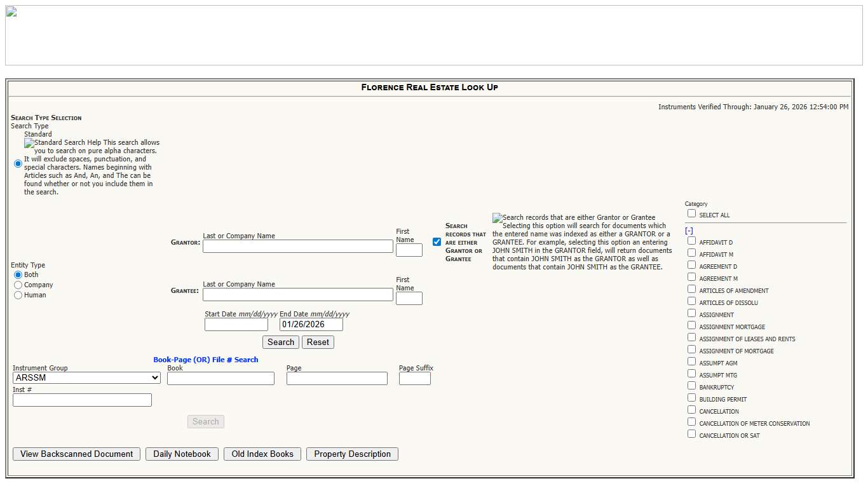Collapse the category list with the minus link
Viewport: 868px width, 488px height.
click(689, 230)
